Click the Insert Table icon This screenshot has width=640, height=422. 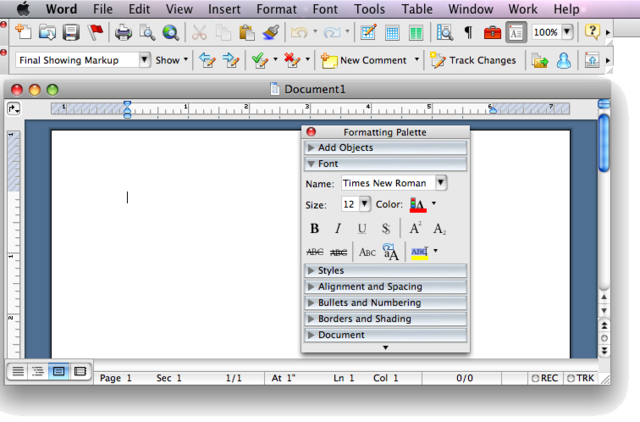pyautogui.click(x=392, y=33)
